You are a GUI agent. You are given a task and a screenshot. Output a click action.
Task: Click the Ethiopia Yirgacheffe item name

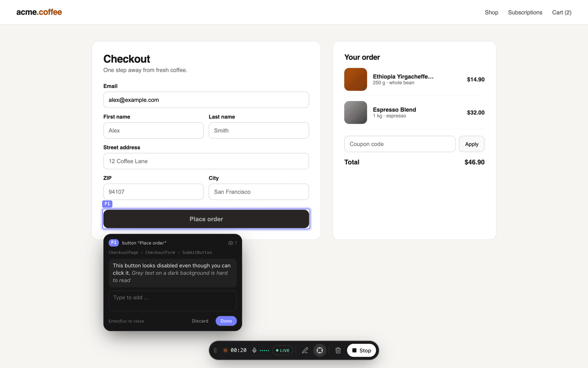(x=403, y=77)
